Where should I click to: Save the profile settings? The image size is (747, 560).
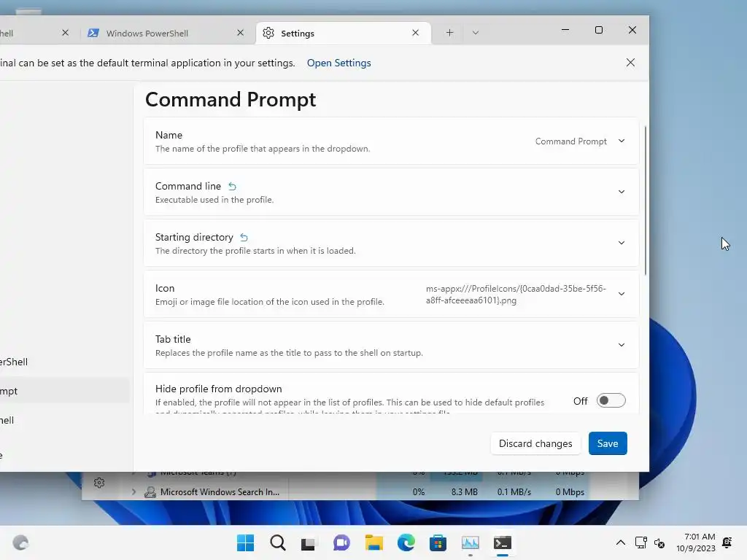click(x=608, y=443)
